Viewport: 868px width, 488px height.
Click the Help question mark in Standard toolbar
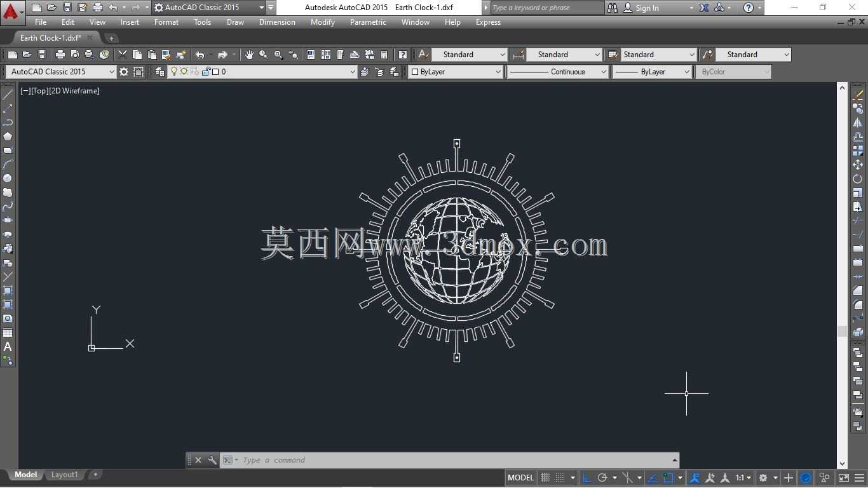[402, 55]
